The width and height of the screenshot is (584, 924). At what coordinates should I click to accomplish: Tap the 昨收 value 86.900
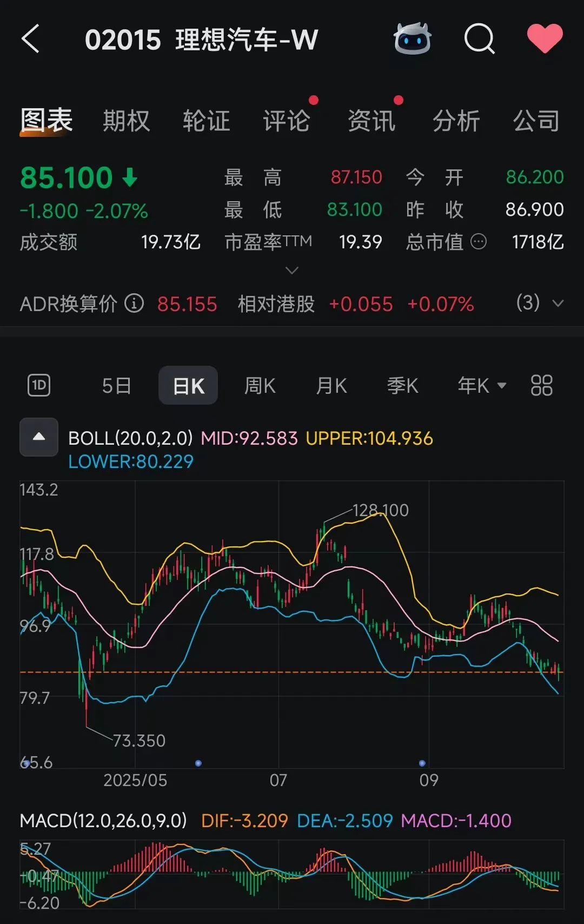click(x=535, y=209)
